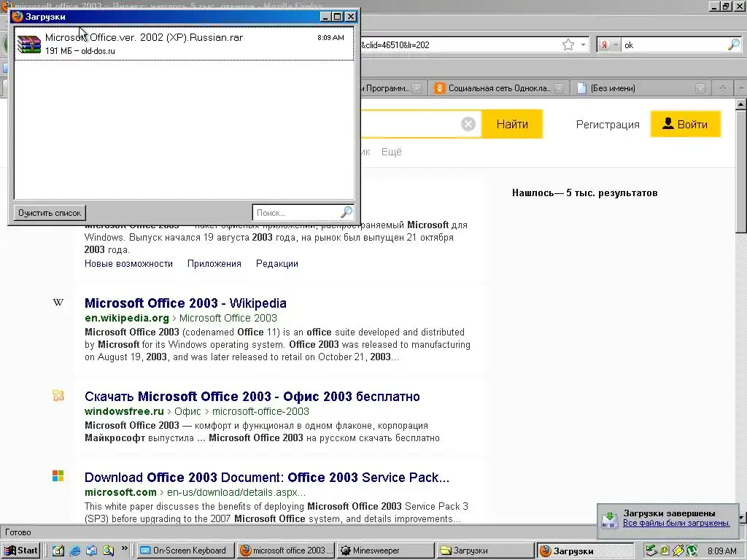Viewport: 747px width, 560px height.
Task: Click the taskbar clock showing 8:09 AM
Action: coord(721,551)
